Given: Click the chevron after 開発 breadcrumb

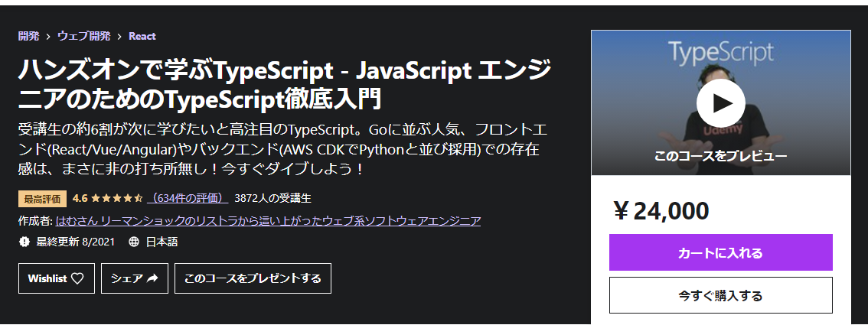Looking at the screenshot, I should 49,37.
